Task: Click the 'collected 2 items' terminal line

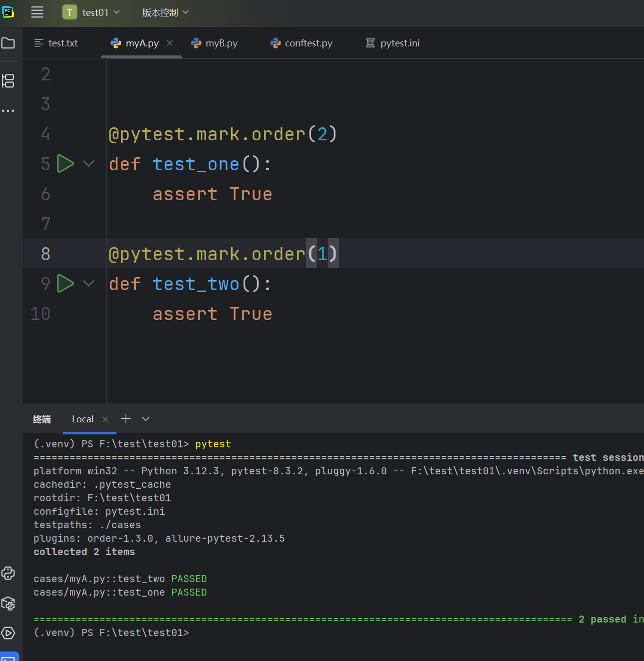Action: coord(84,552)
